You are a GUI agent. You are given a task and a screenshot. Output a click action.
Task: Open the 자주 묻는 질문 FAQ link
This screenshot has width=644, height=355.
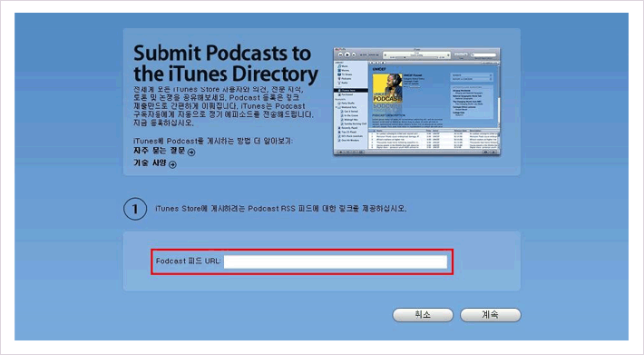[x=160, y=151]
